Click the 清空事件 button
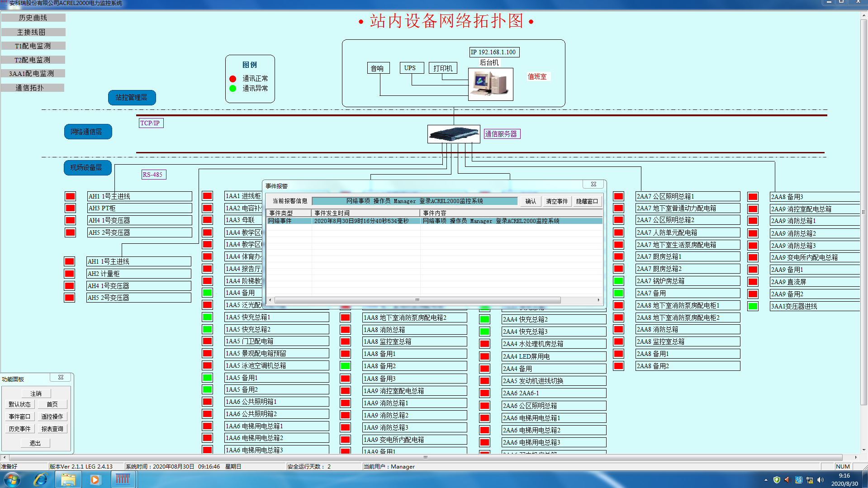The image size is (868, 488). click(556, 201)
